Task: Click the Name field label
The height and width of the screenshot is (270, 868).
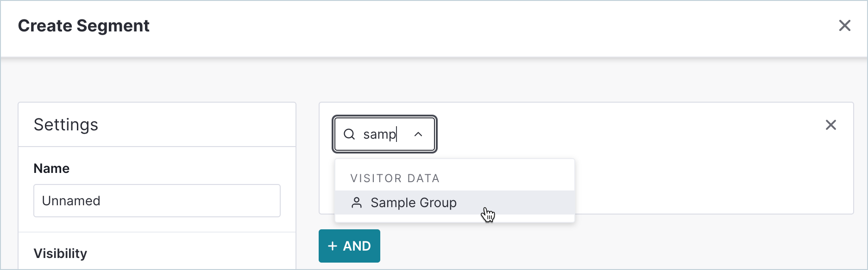Action: click(x=51, y=168)
